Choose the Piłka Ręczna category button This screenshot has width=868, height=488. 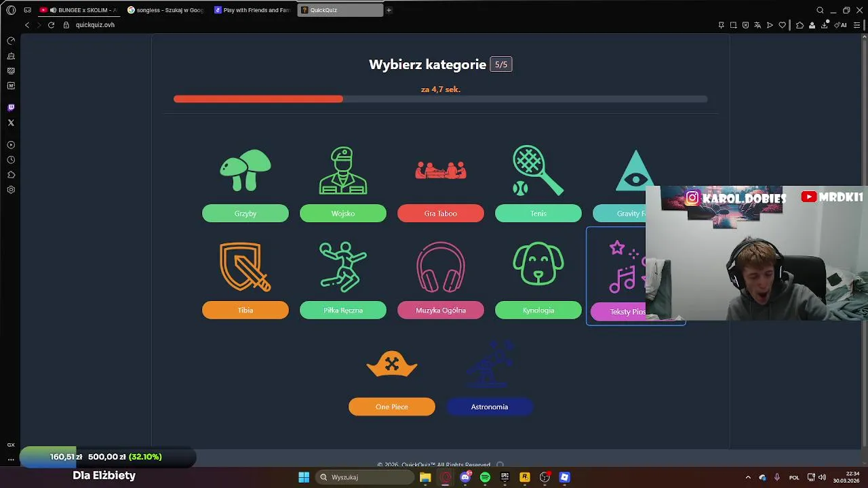click(343, 310)
